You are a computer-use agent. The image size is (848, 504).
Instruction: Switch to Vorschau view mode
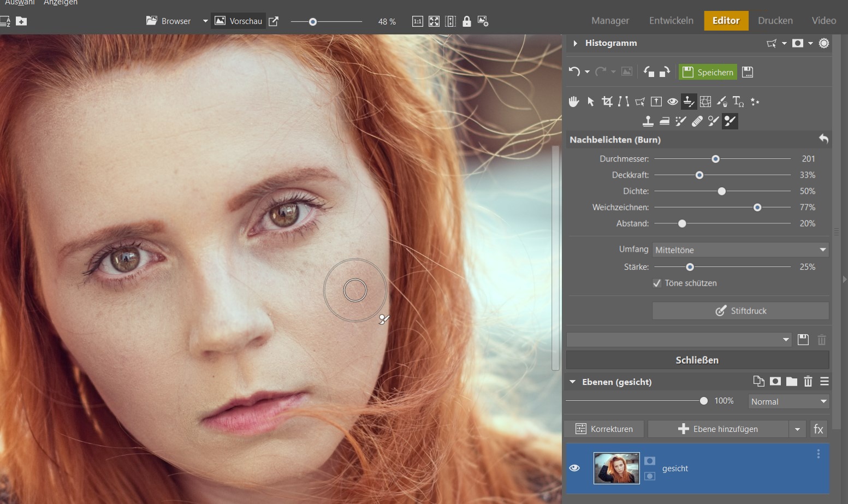[239, 21]
